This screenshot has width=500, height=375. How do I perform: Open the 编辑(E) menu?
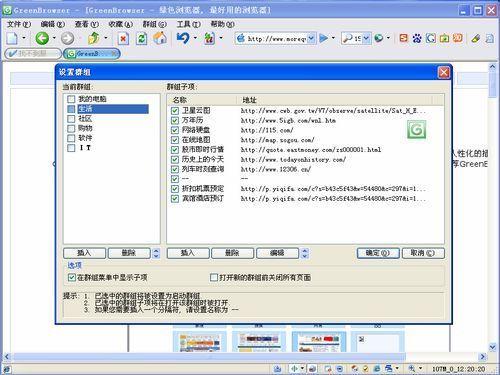tap(52, 24)
